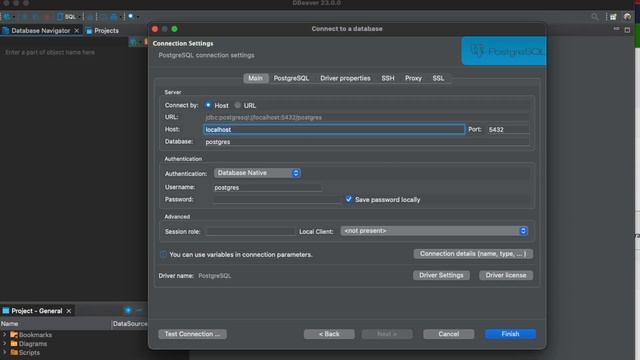The height and width of the screenshot is (360, 640).
Task: Click the new connection plug icon in toolbar
Action: tap(7, 17)
